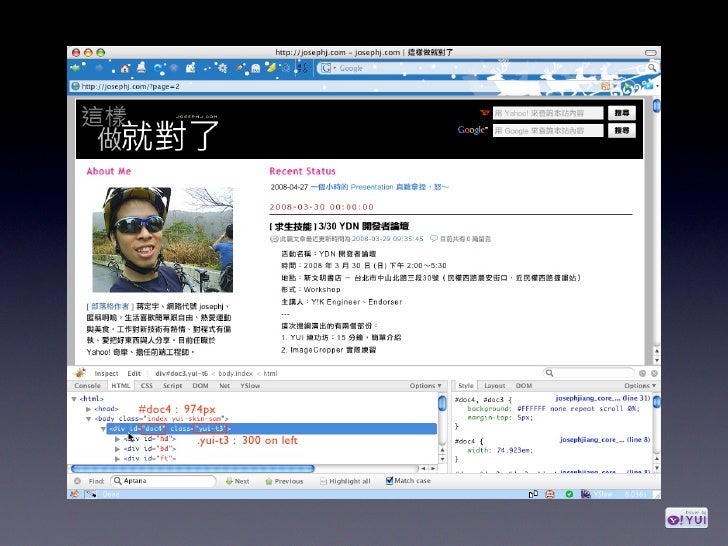Click the Edit button in Firebug
The image size is (728, 546).
pyautogui.click(x=134, y=373)
